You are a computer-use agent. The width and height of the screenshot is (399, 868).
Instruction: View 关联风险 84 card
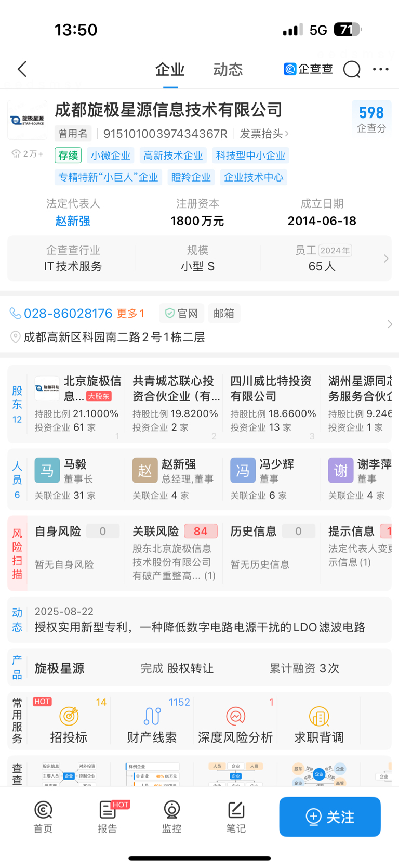click(175, 552)
